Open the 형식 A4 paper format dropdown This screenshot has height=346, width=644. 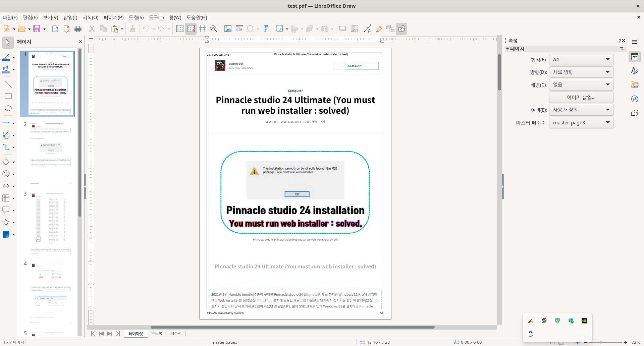[581, 60]
